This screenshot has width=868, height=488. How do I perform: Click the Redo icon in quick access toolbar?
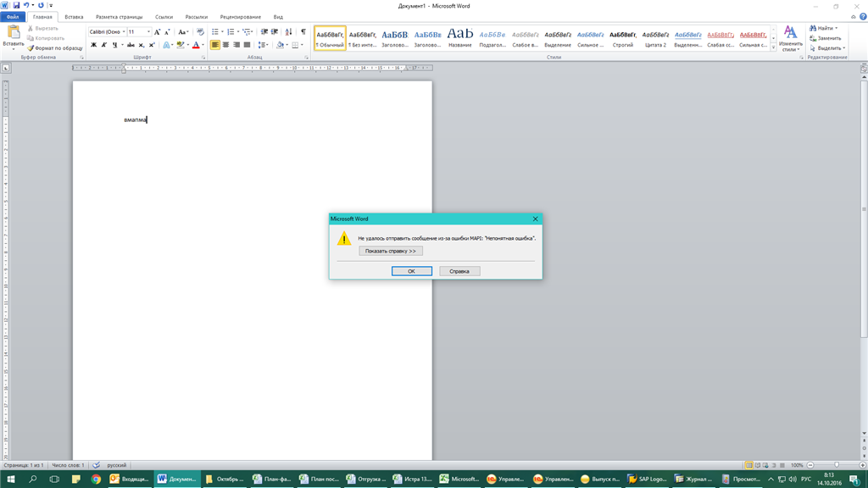tap(41, 5)
